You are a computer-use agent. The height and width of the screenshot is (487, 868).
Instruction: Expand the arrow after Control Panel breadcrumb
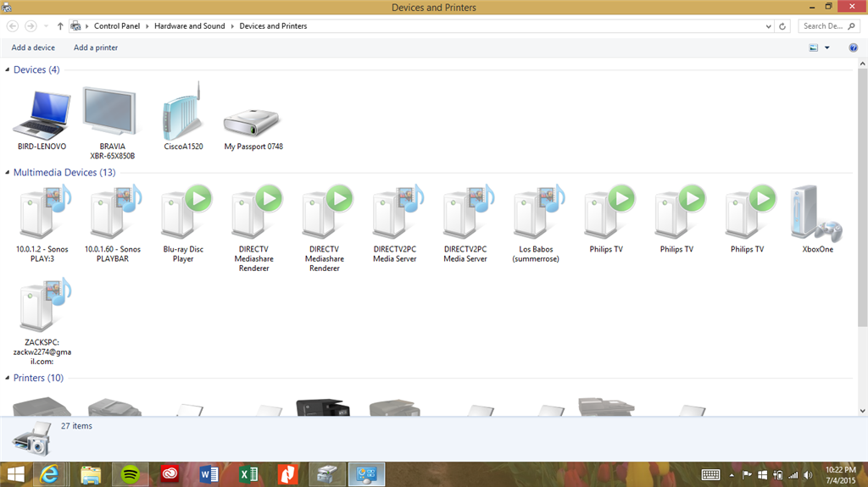click(x=147, y=26)
